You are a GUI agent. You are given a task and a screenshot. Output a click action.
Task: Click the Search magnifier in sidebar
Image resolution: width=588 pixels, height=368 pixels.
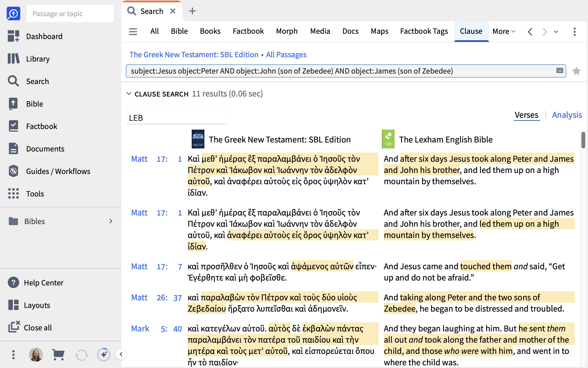pyautogui.click(x=13, y=81)
